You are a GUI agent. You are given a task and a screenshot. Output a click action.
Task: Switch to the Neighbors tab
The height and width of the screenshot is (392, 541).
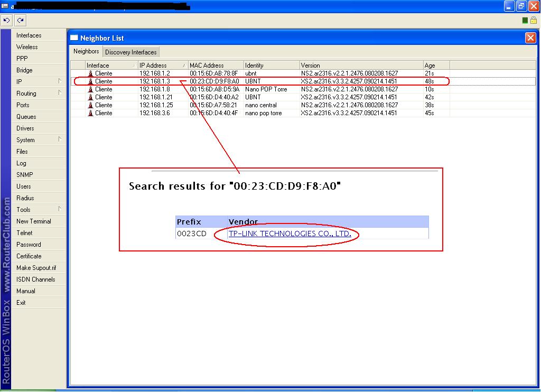pos(86,51)
